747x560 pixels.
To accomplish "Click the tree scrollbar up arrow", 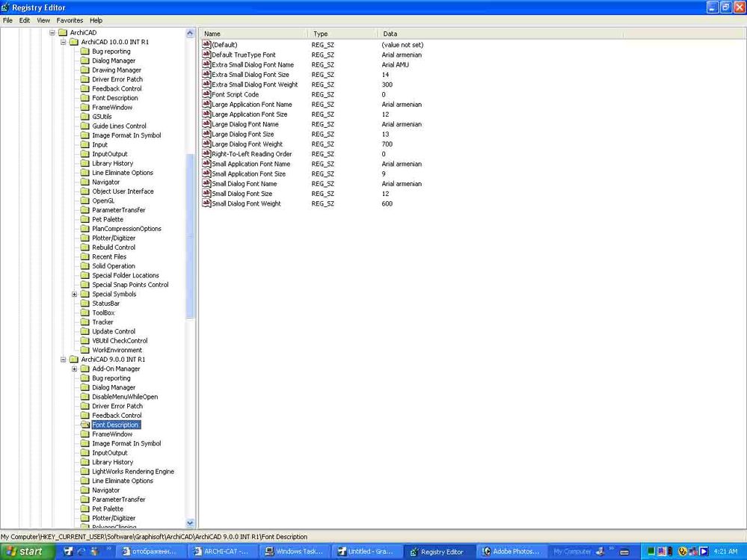I will [190, 33].
